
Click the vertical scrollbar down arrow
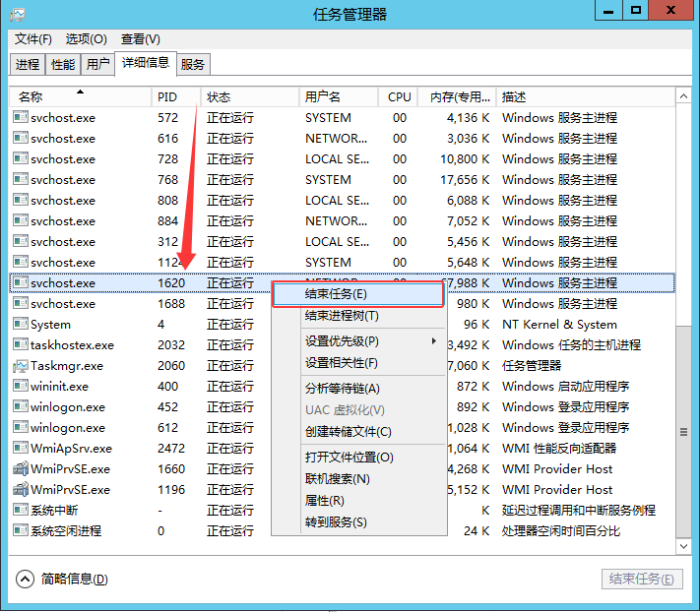pyautogui.click(x=684, y=546)
